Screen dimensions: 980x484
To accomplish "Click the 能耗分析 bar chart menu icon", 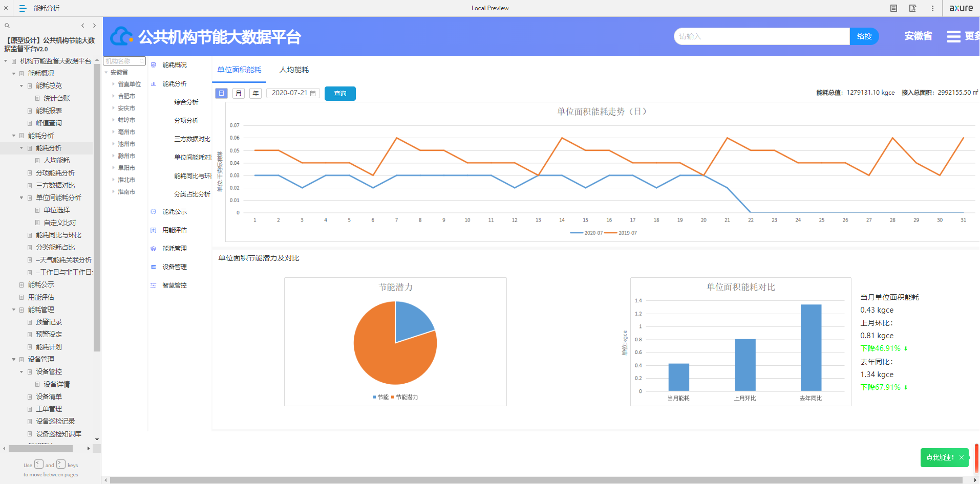I will coord(153,84).
